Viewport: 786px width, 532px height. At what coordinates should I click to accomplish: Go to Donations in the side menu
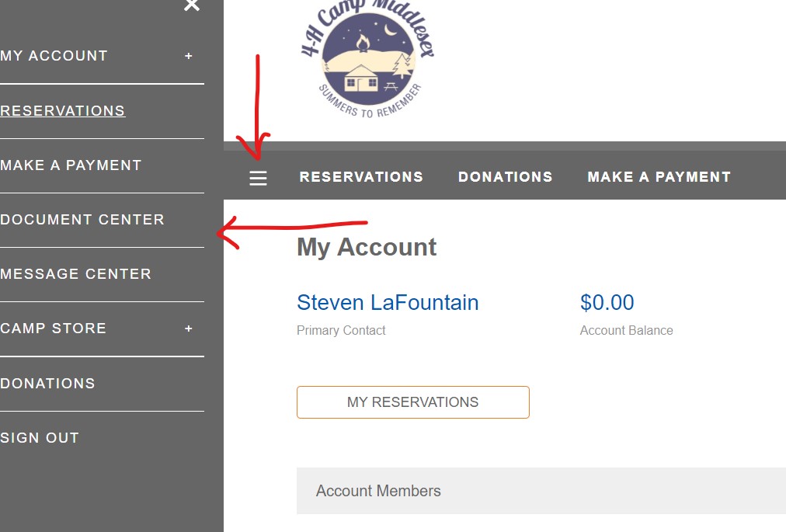(47, 384)
